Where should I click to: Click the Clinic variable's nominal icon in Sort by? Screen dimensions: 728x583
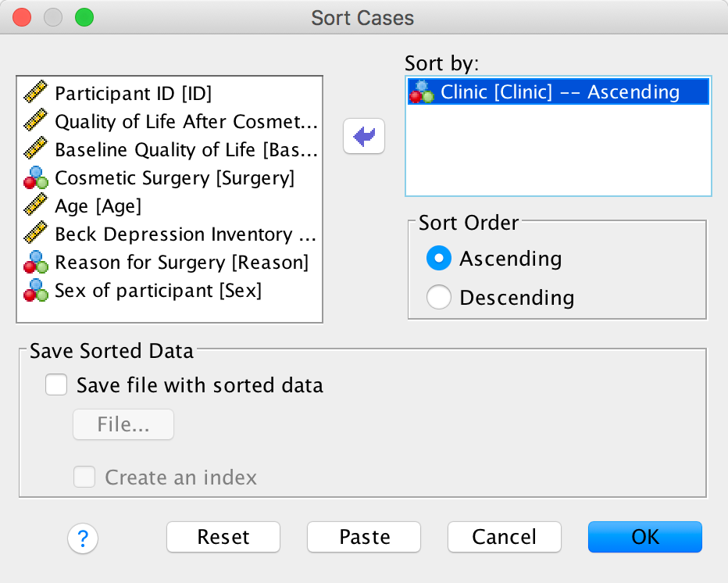423,92
